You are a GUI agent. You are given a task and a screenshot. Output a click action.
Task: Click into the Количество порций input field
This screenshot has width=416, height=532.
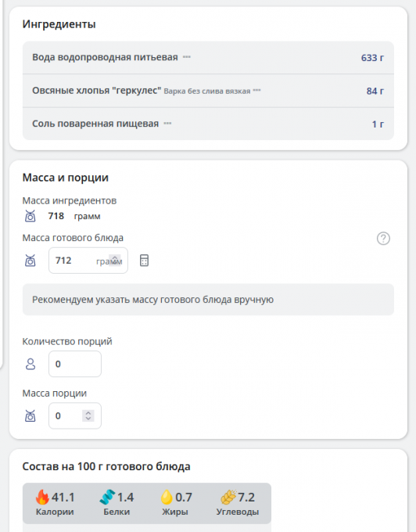click(x=75, y=364)
